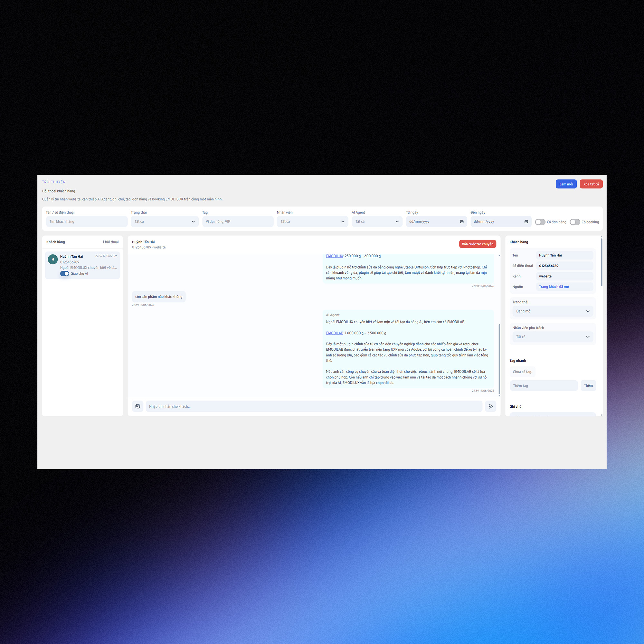Click the Từ ngày date field

pos(436,222)
